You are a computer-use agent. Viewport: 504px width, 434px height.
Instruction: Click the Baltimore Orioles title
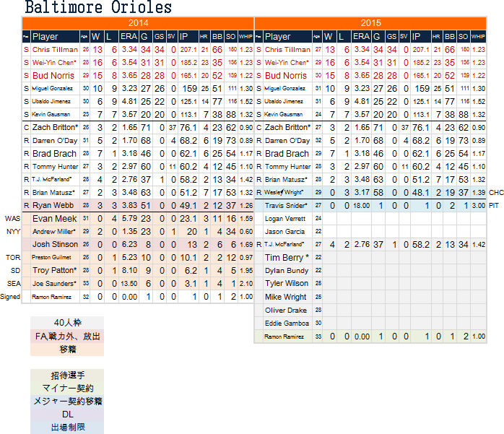coord(98,7)
